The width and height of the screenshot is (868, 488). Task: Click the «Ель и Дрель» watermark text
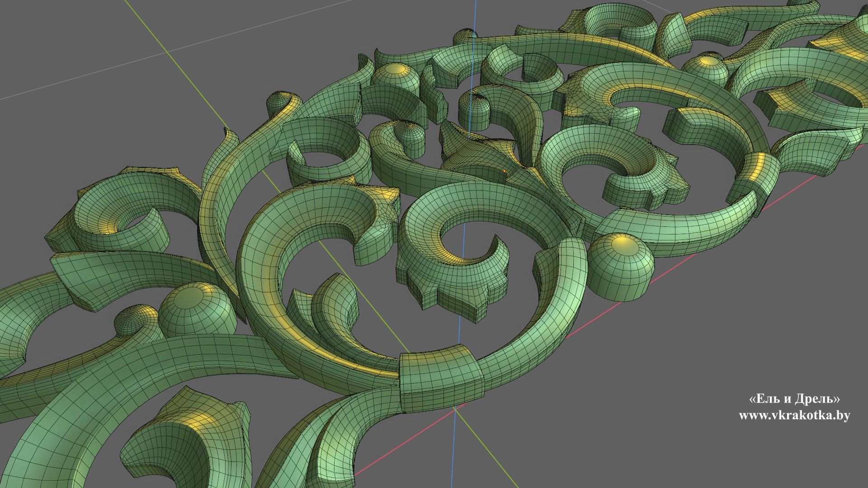794,399
